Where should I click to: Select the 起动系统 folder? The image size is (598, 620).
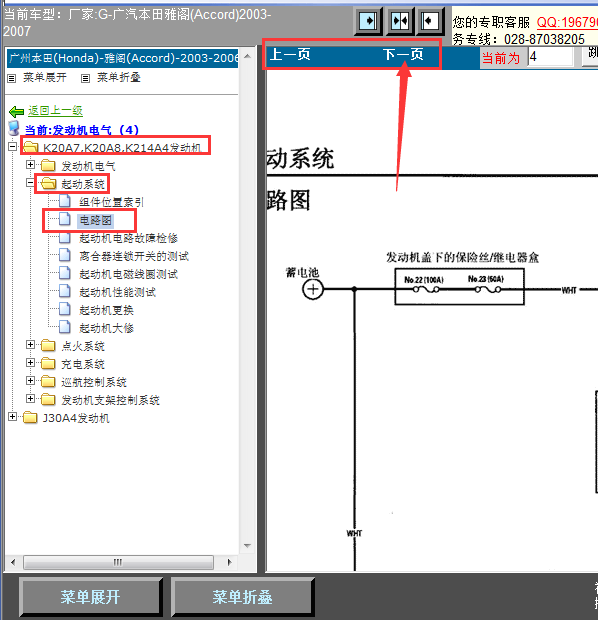pos(83,184)
